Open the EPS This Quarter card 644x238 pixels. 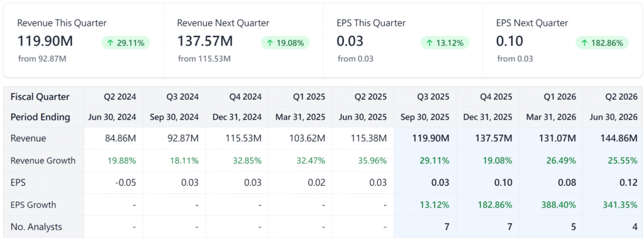[402, 40]
